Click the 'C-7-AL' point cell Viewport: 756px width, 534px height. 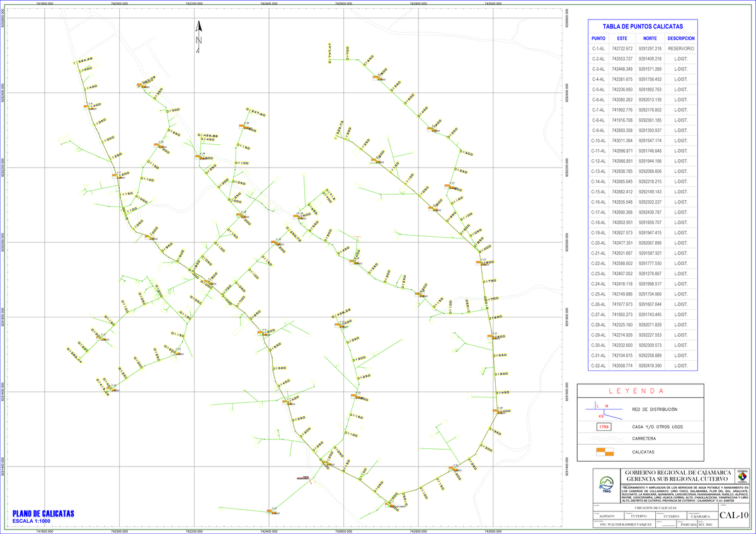[x=598, y=110]
